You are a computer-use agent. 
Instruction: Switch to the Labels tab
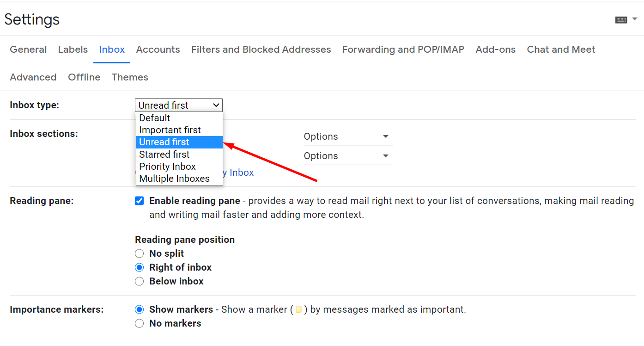73,49
